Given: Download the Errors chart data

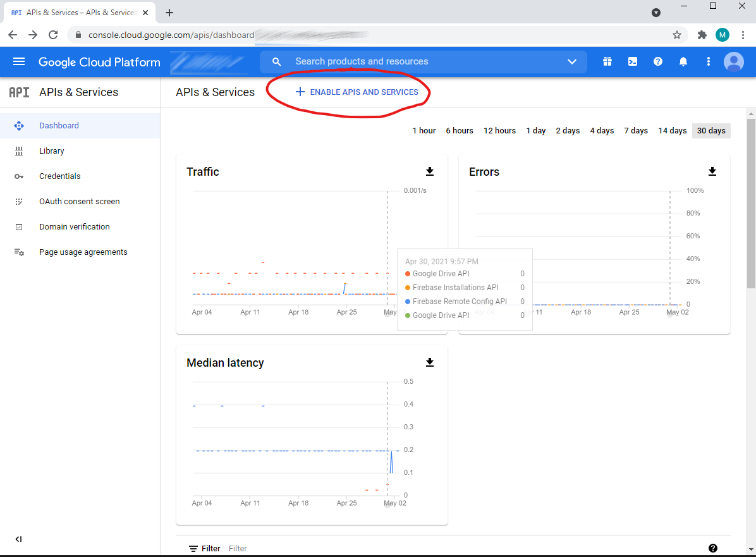Looking at the screenshot, I should [712, 171].
